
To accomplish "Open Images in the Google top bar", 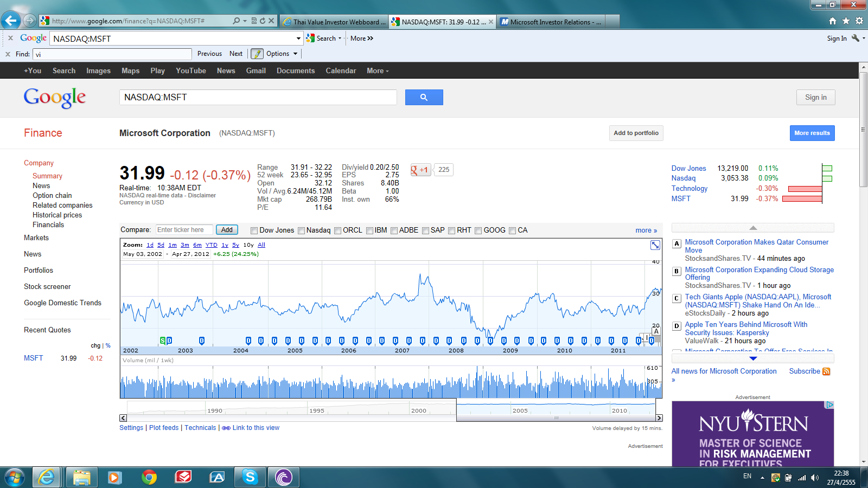I will 98,71.
